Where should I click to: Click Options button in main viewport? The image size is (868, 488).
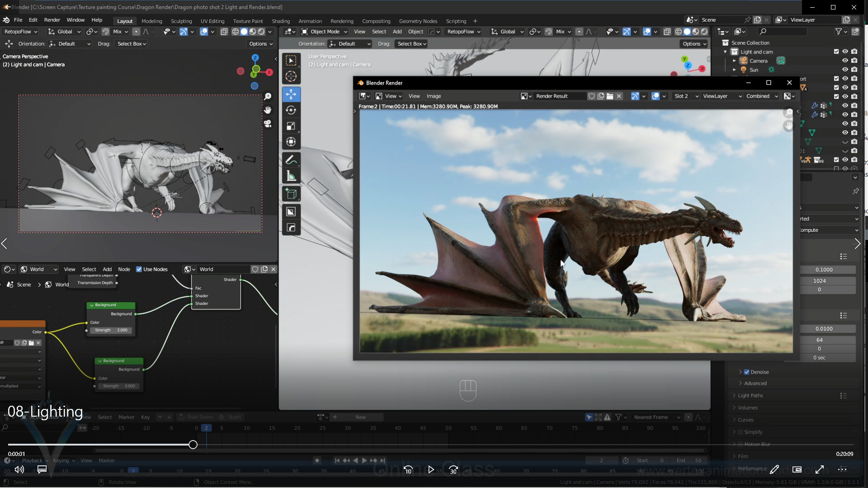pyautogui.click(x=694, y=44)
